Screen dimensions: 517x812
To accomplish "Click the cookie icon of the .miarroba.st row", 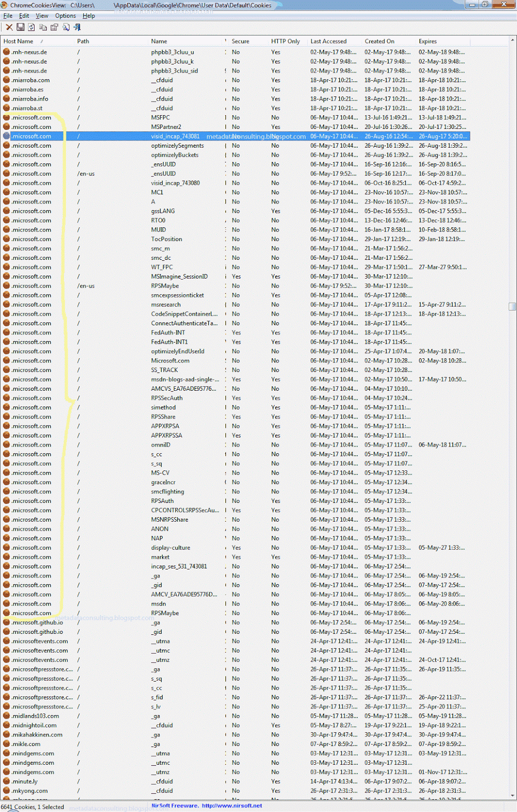I will (7, 108).
